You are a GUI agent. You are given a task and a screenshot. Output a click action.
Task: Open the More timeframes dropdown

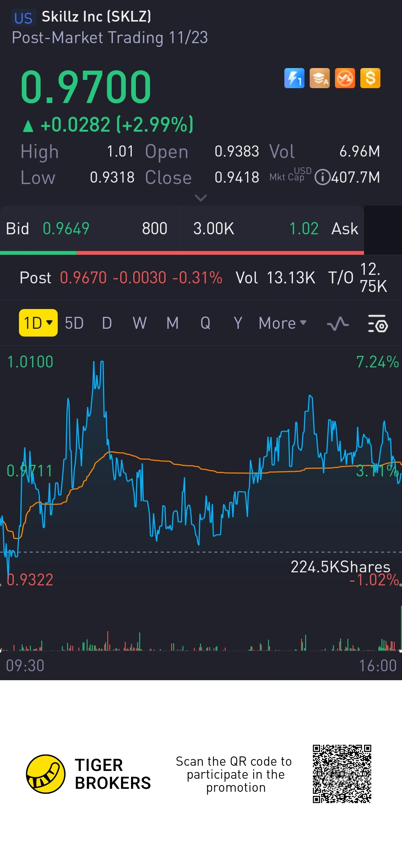283,323
